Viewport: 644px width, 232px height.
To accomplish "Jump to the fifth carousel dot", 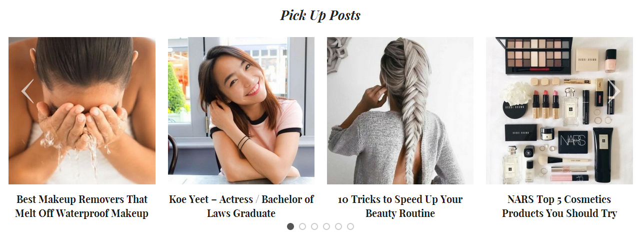I will coord(338,226).
